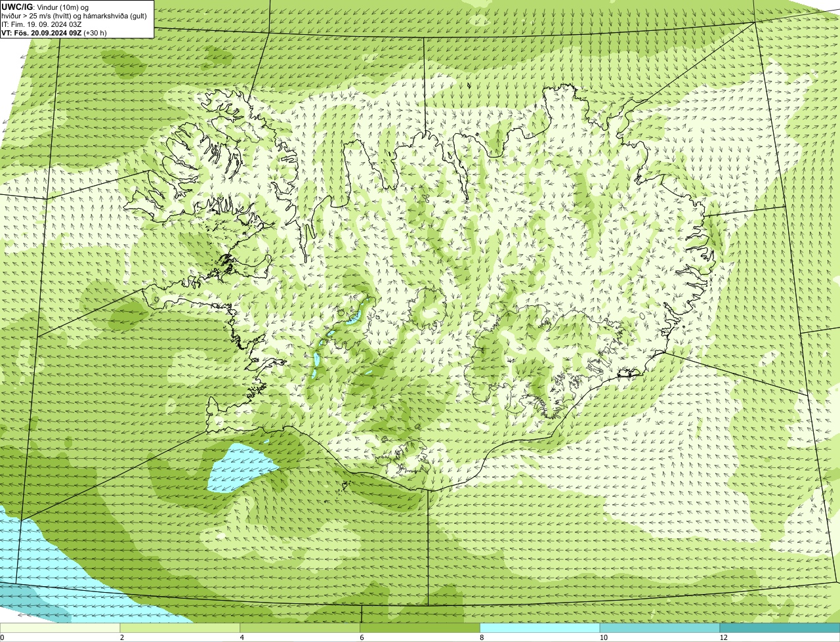Click the 10–12 m/s turquoise legend segment
Viewport: 840px width, 642px height.
(x=660, y=628)
